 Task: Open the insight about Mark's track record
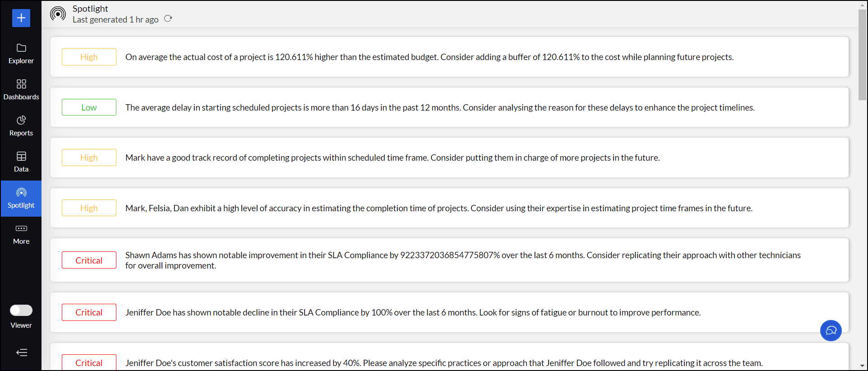pyautogui.click(x=392, y=158)
